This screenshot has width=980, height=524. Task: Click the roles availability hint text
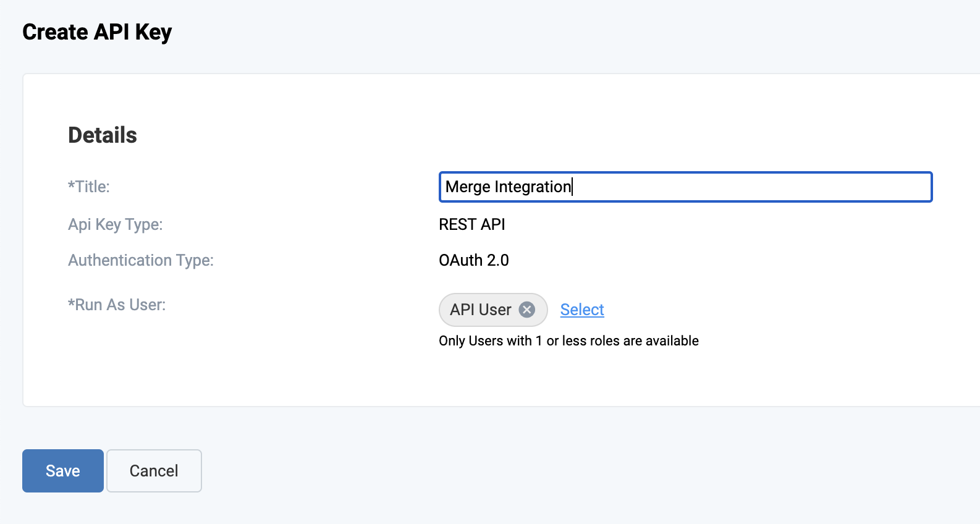[x=568, y=341]
